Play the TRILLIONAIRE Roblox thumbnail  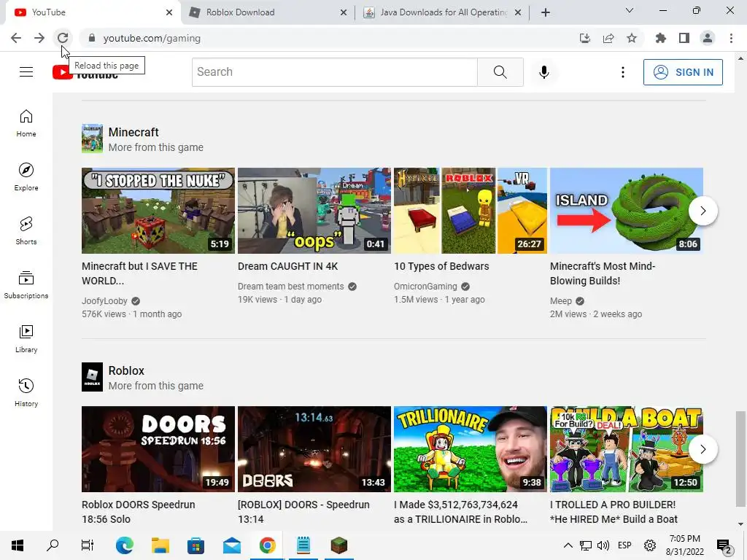[471, 449]
